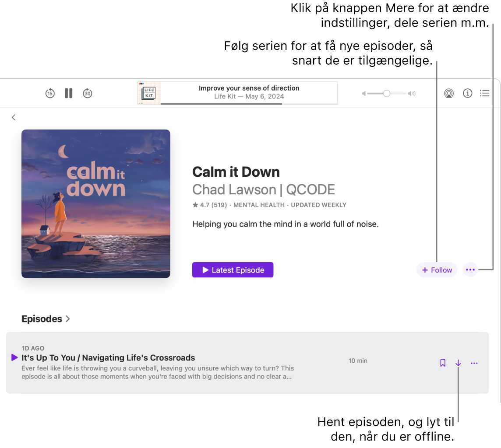501x448 pixels.
Task: Open the episode's More actions menu
Action: point(474,363)
